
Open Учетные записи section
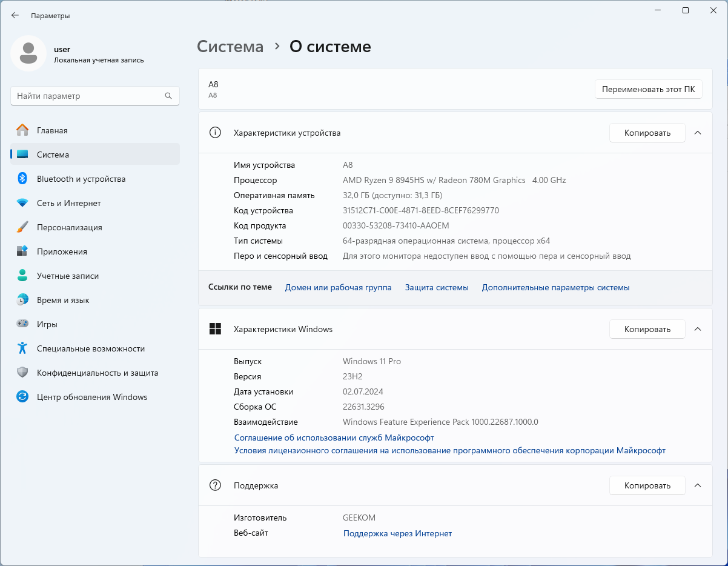click(x=95, y=276)
